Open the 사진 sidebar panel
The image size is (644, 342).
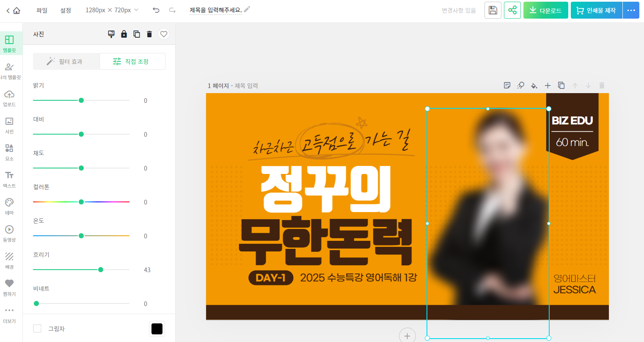(x=9, y=125)
